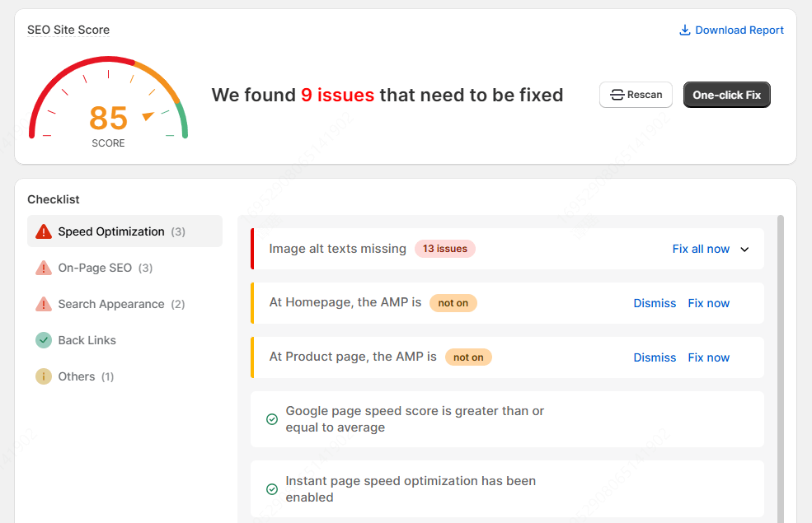The image size is (812, 523).
Task: Dismiss the Homepage AMP issue
Action: point(655,303)
